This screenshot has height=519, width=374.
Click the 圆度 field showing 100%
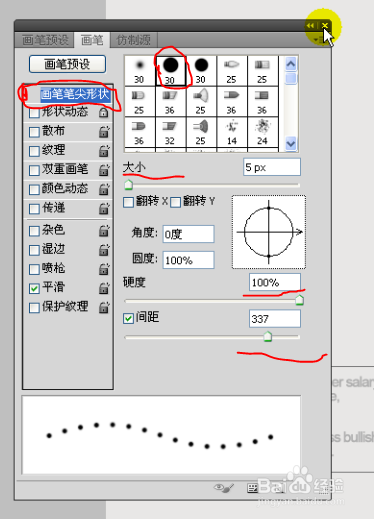point(188,260)
